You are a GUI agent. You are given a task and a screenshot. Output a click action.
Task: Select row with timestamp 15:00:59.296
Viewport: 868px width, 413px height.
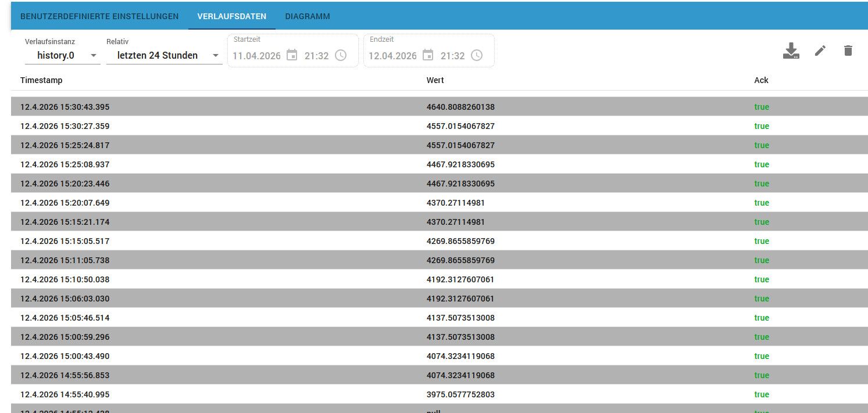[440, 337]
